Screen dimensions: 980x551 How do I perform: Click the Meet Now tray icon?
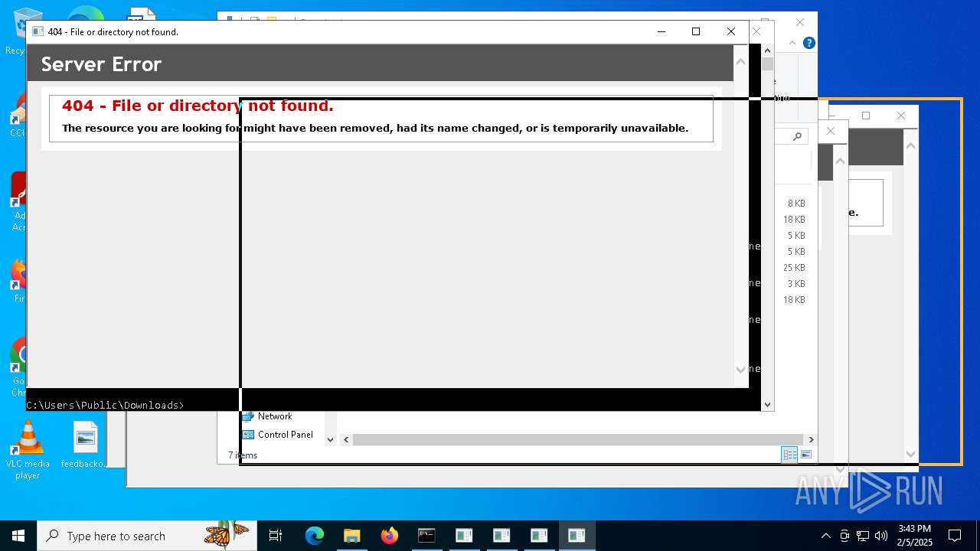844,536
